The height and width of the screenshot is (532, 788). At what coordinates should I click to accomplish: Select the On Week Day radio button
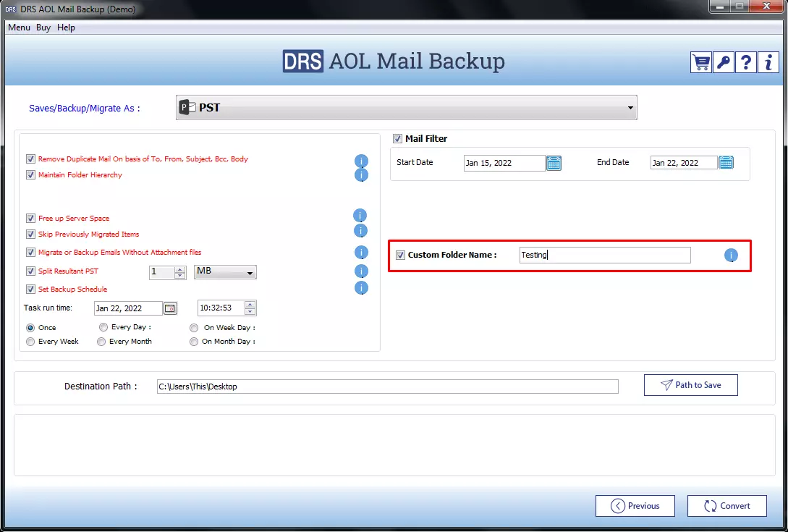[x=194, y=327]
